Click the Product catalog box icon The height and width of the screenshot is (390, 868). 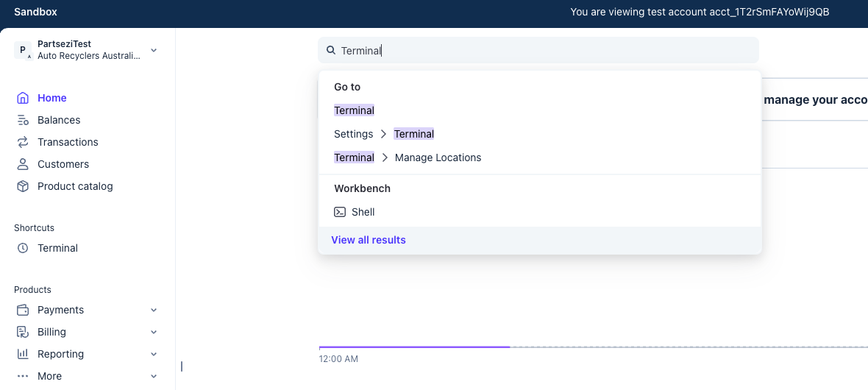tap(23, 186)
